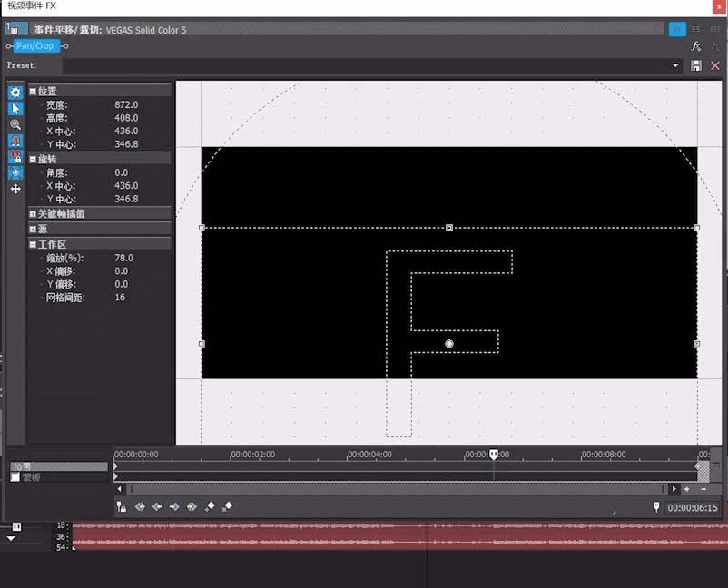
Task: Enable the 蒙板 mask checkbox
Action: (15, 477)
